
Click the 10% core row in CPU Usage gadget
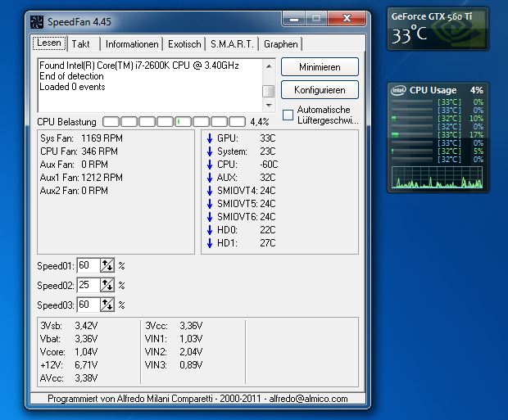pos(437,119)
